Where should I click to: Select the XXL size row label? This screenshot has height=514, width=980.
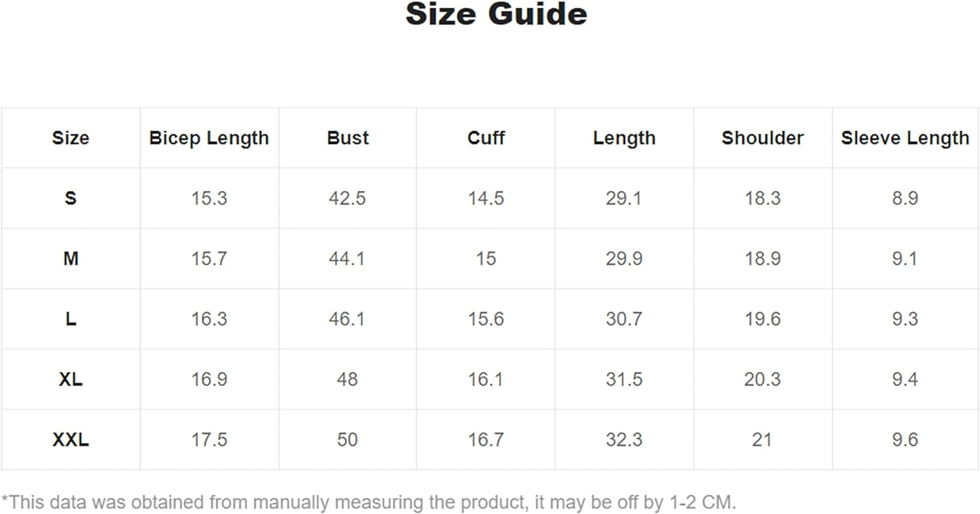(x=71, y=440)
